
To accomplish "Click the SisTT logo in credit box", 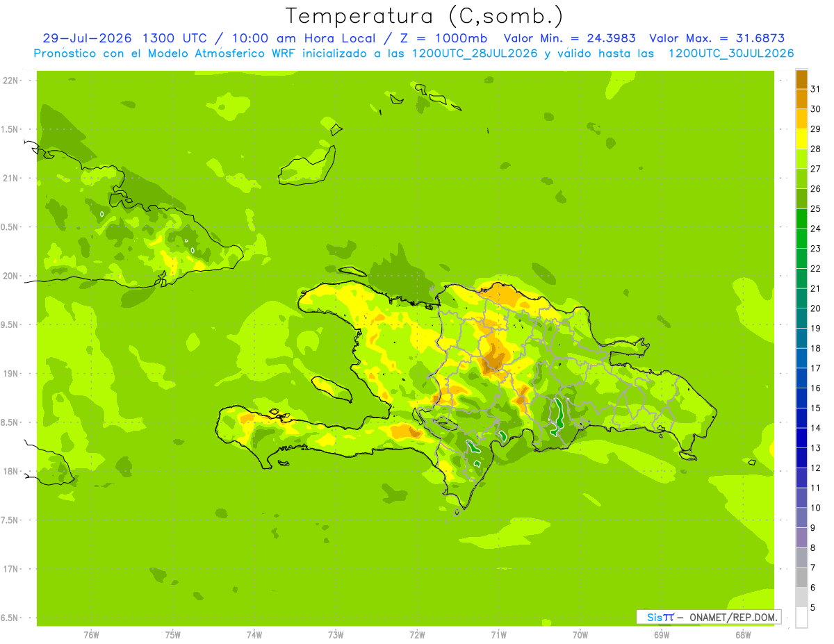I will coord(660,617).
